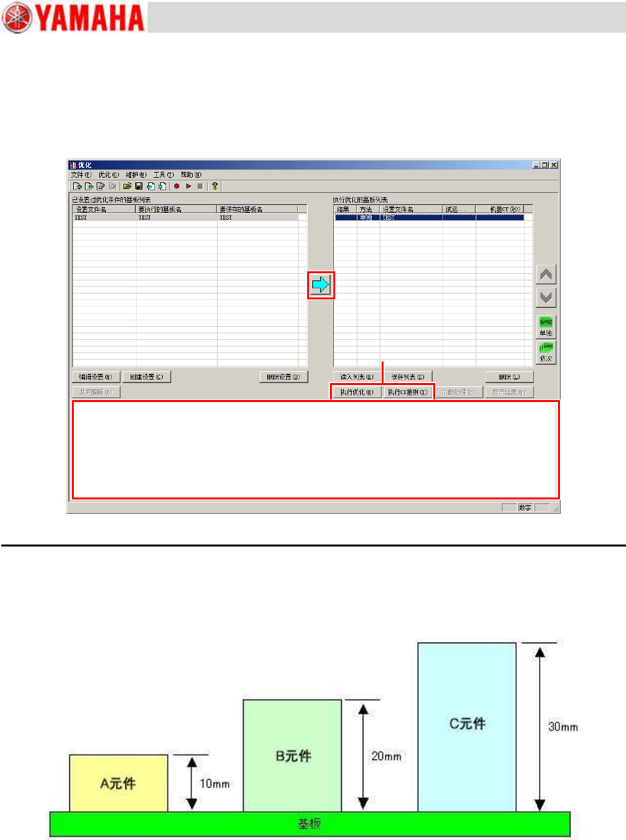
Task: Select the highlighted 单独 TEST row in right list
Action: tap(429, 218)
